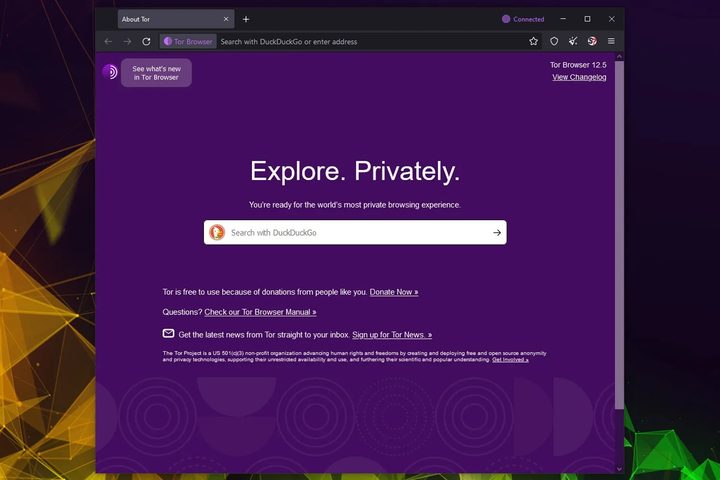Open the NoScript extension icon
Viewport: 720px width, 480px height.
(x=592, y=41)
